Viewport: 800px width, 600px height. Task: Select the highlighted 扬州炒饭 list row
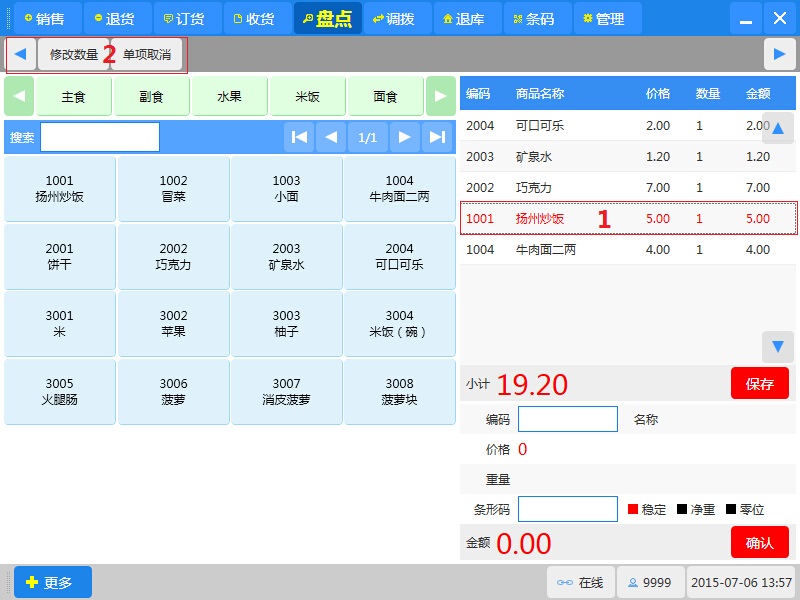tap(628, 218)
